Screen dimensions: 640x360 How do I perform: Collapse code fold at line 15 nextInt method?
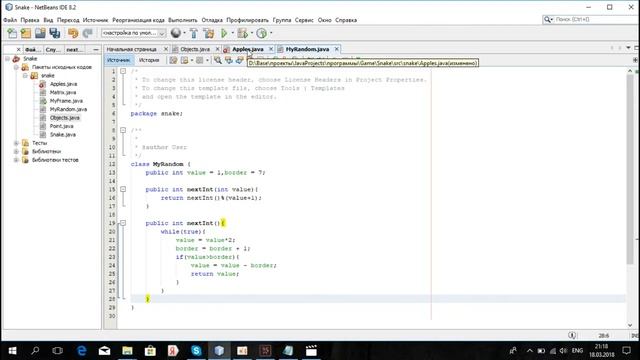click(123, 189)
